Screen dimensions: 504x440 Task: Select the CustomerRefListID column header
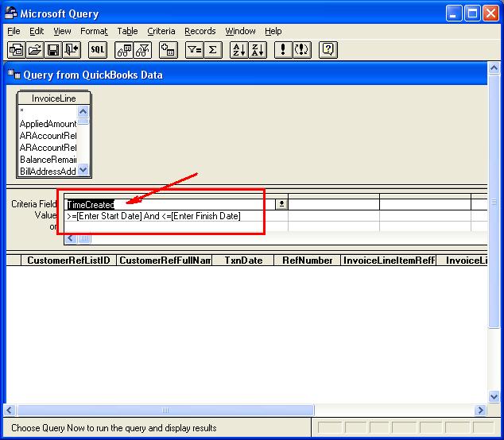[x=68, y=261]
